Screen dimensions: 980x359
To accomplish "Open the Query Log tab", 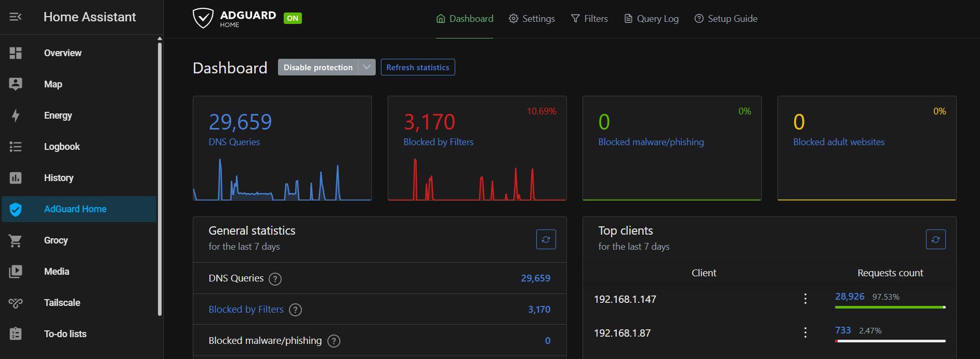I will (x=651, y=19).
